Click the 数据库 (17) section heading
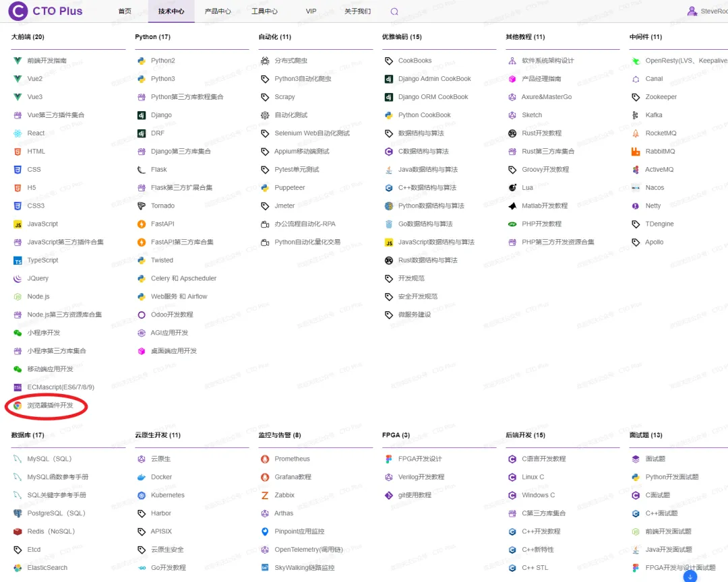 (x=28, y=435)
